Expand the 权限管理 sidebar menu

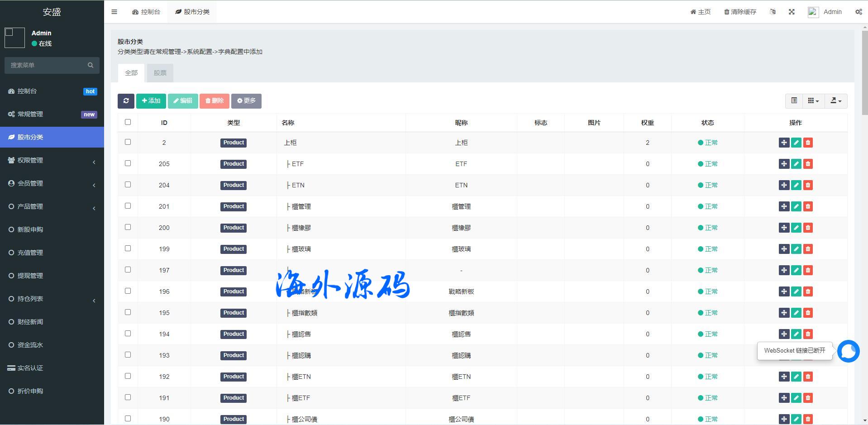(x=52, y=160)
